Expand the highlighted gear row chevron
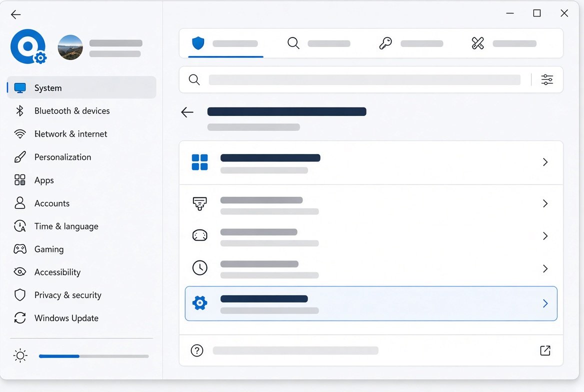584x392 pixels. 545,303
